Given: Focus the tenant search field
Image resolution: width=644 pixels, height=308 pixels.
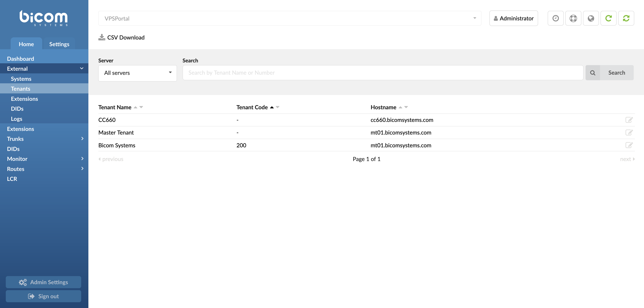Looking at the screenshot, I should [x=383, y=73].
